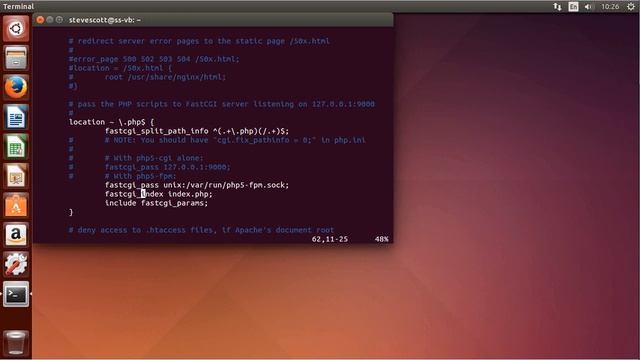
Task: Click the 'pass the PHP scripts' comment
Action: point(222,104)
